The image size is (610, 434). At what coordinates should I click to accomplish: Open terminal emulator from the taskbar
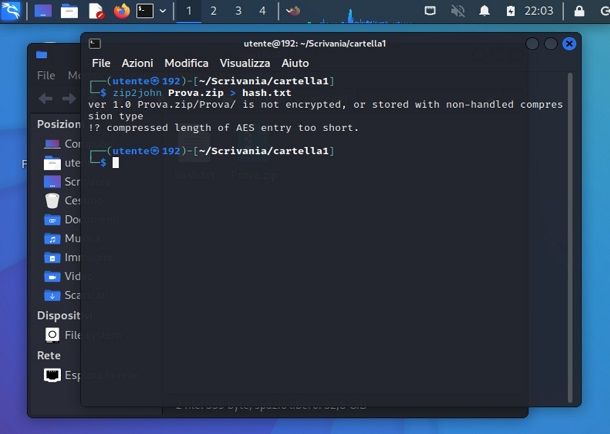coord(145,11)
